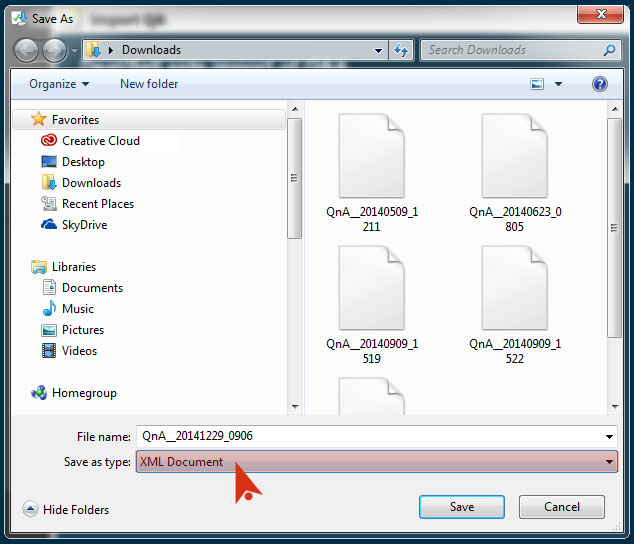Click the search magnifier icon

coord(609,50)
